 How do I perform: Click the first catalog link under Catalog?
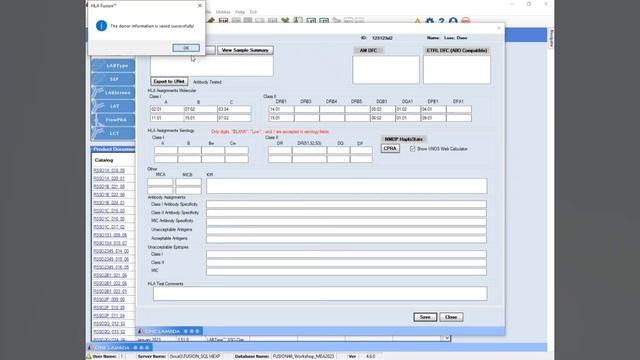point(109,171)
